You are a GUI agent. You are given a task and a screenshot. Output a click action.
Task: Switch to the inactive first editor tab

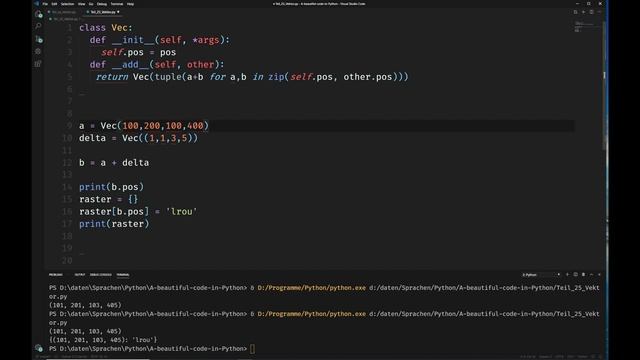coord(64,12)
